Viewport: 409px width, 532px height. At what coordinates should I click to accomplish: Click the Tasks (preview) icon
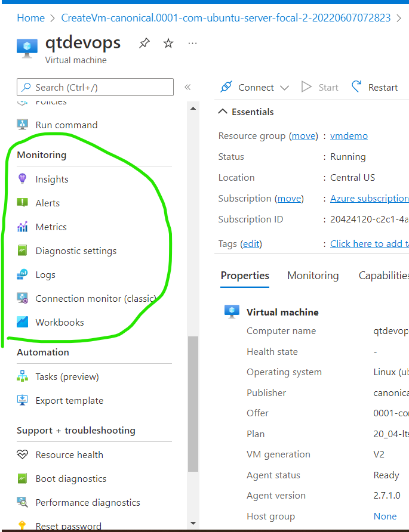pos(23,376)
